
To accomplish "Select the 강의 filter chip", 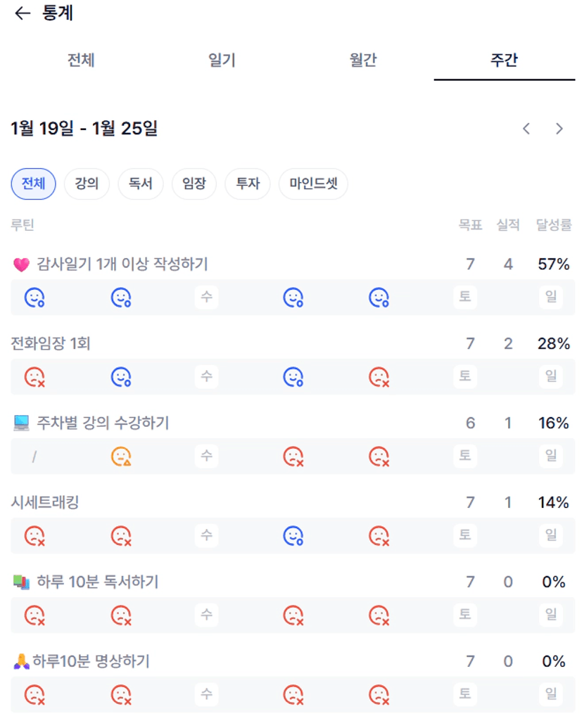I will tap(87, 184).
